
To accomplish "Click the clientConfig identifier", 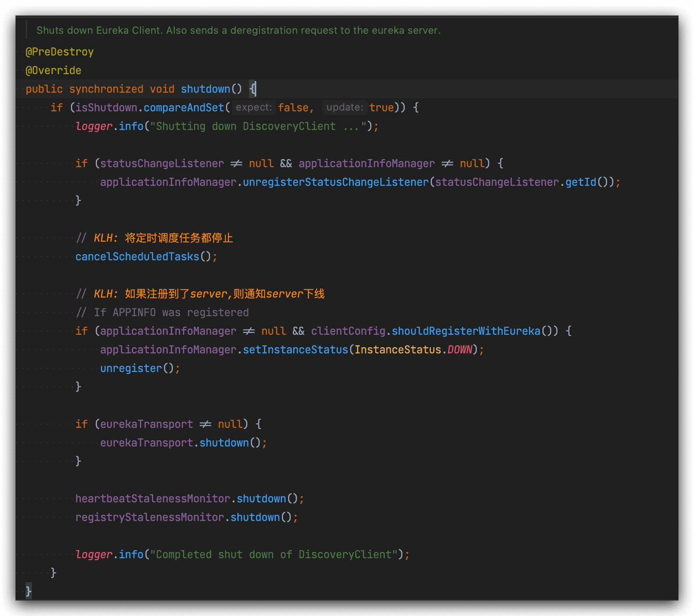I will pos(348,331).
